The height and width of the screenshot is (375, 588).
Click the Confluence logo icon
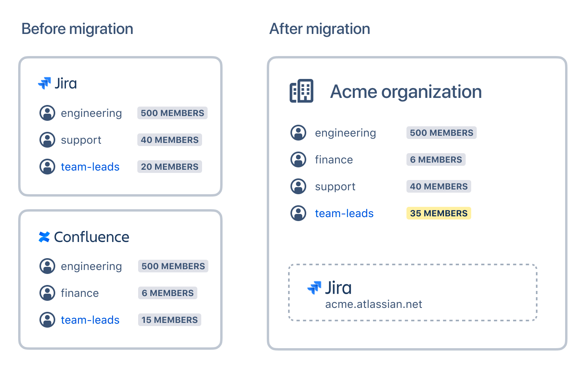[x=44, y=237]
